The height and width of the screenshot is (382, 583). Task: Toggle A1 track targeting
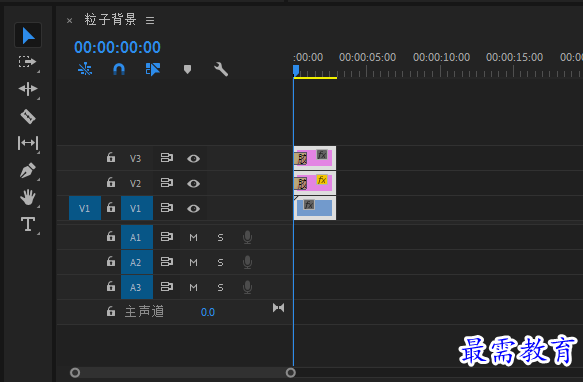(x=137, y=237)
